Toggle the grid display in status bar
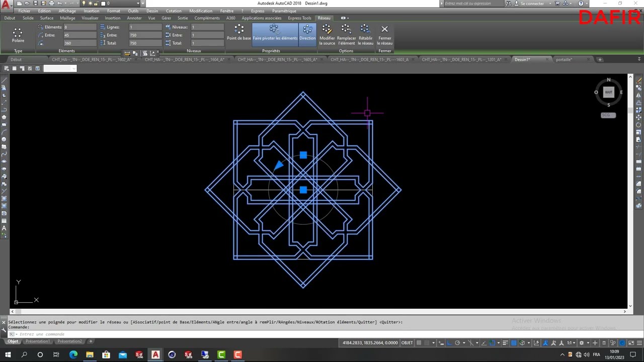644x362 pixels. (x=419, y=343)
